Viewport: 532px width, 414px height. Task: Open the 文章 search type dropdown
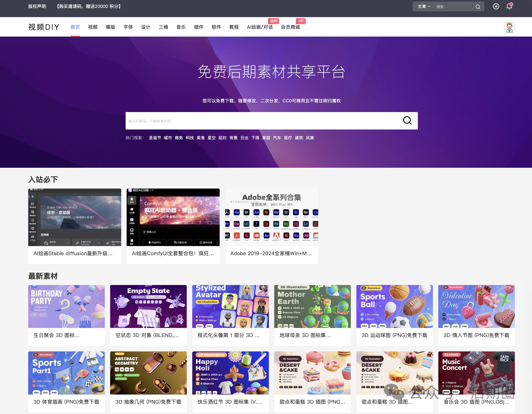[x=424, y=7]
